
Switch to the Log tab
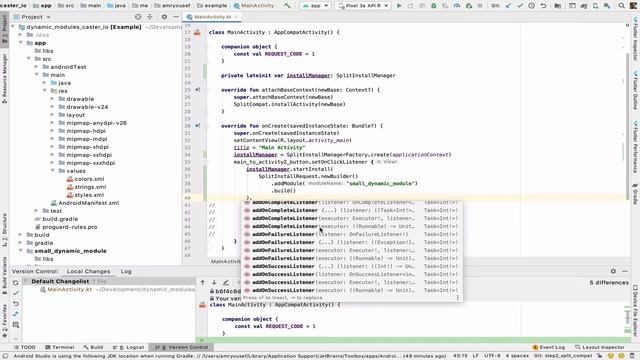pyautogui.click(x=126, y=271)
